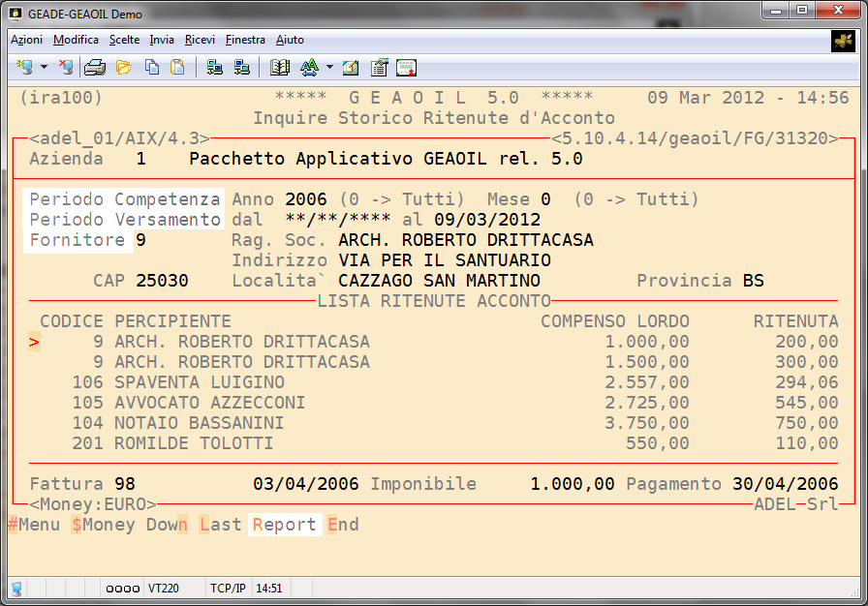Open the Finestra menu
The height and width of the screenshot is (606, 868).
coord(245,40)
